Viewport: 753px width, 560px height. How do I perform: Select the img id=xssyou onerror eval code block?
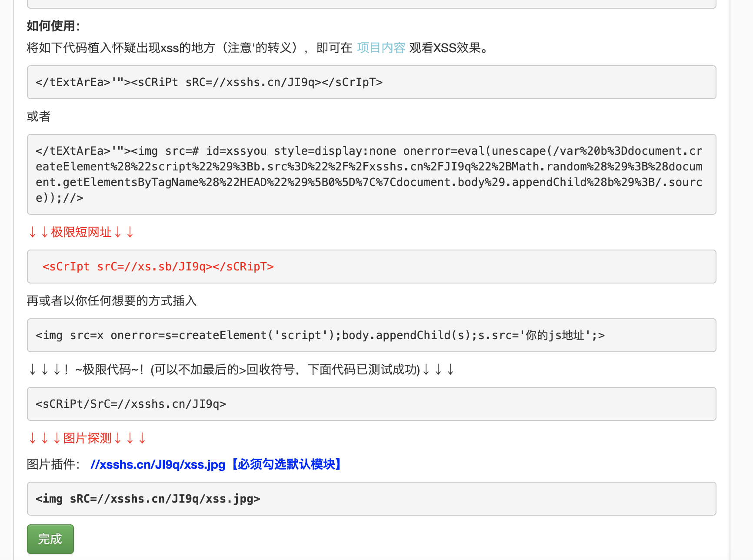point(372,174)
